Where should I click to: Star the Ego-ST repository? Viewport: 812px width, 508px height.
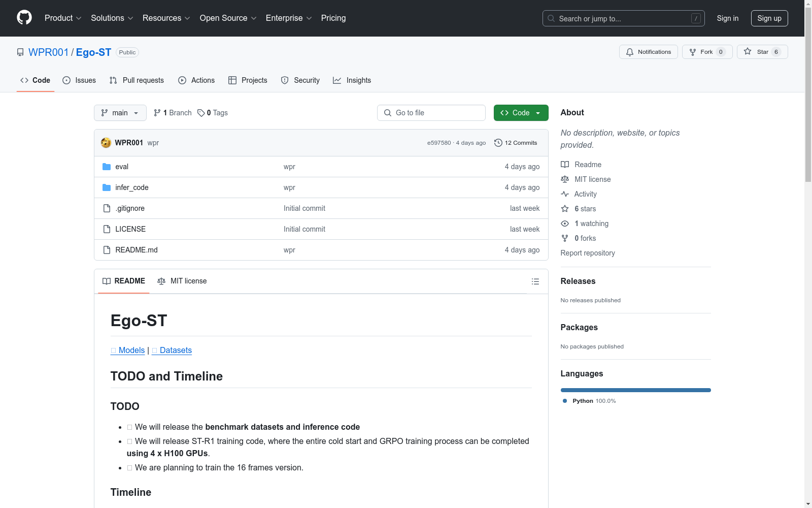coord(762,52)
